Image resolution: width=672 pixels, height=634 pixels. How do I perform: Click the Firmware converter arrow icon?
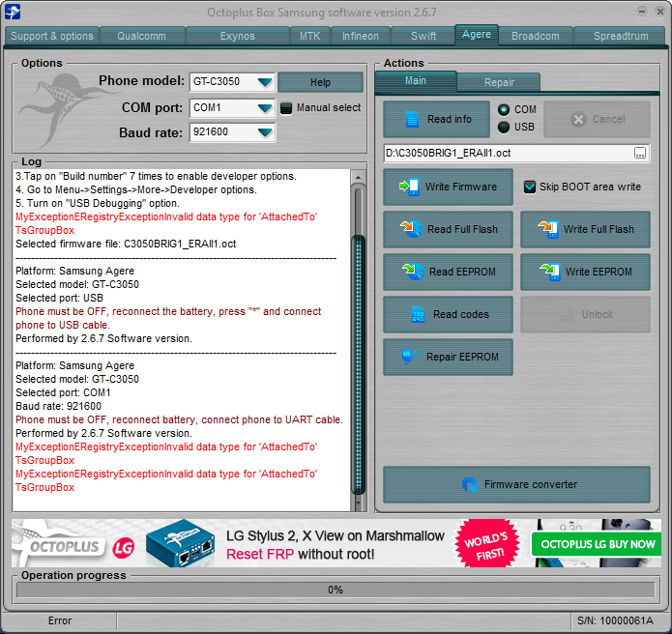click(x=470, y=484)
